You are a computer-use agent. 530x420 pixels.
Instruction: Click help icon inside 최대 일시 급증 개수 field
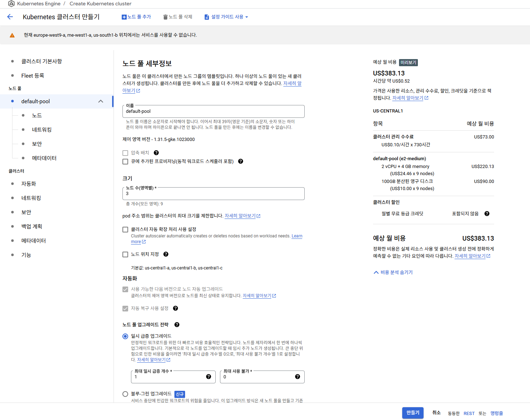click(209, 377)
